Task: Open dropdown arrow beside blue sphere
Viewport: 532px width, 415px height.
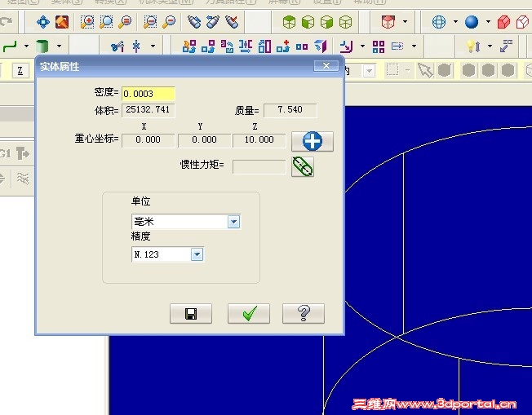Action: coord(488,22)
